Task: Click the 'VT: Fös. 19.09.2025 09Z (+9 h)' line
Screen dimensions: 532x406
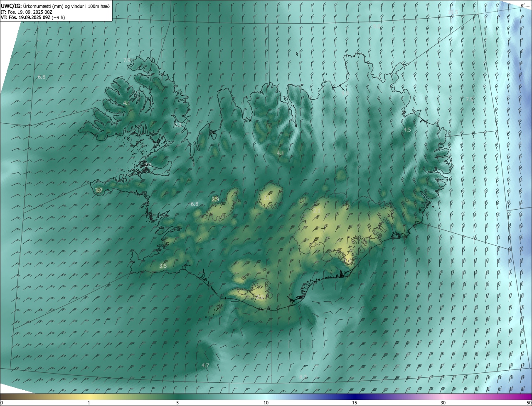Action: coord(33,17)
